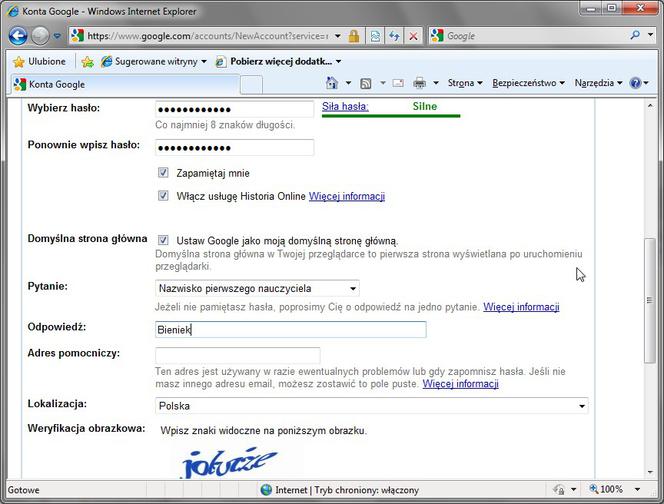The width and height of the screenshot is (664, 504).
Task: Click the Wybierz hasło password field
Action: coord(235,109)
